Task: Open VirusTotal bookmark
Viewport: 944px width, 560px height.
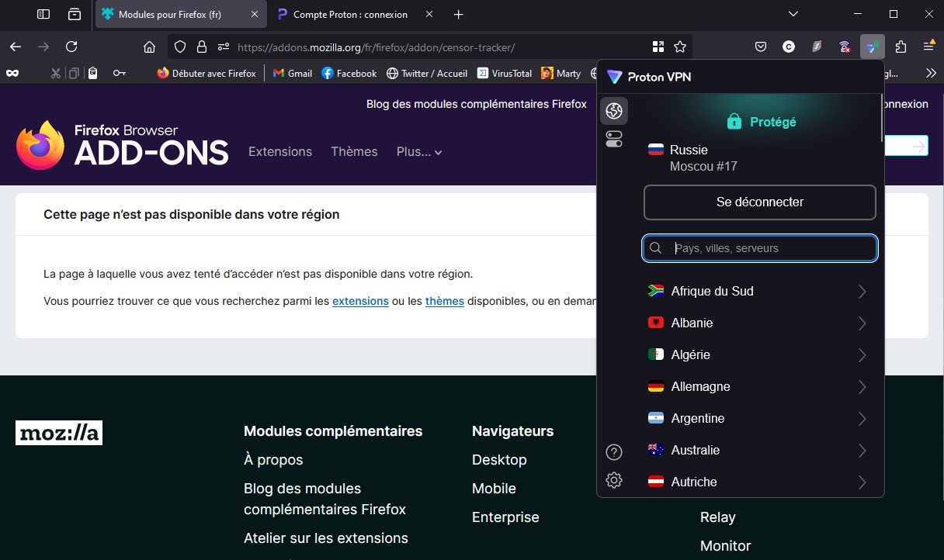Action: click(504, 73)
